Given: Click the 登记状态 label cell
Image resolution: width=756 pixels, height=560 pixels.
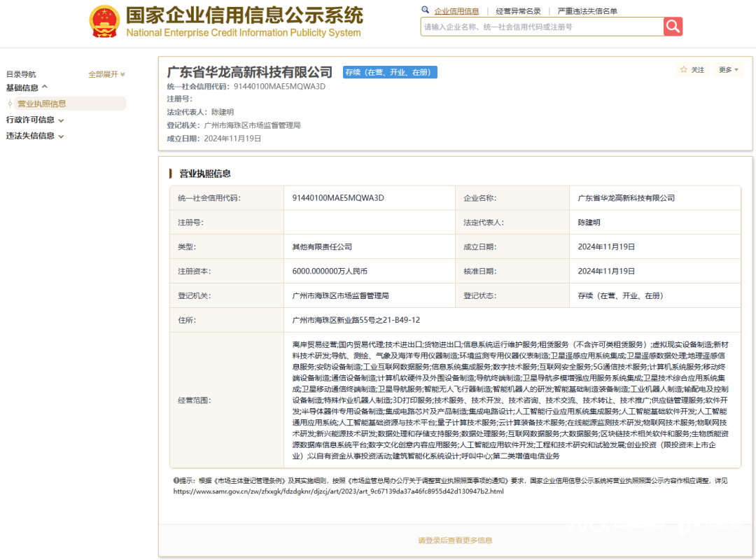Looking at the screenshot, I should [x=512, y=295].
